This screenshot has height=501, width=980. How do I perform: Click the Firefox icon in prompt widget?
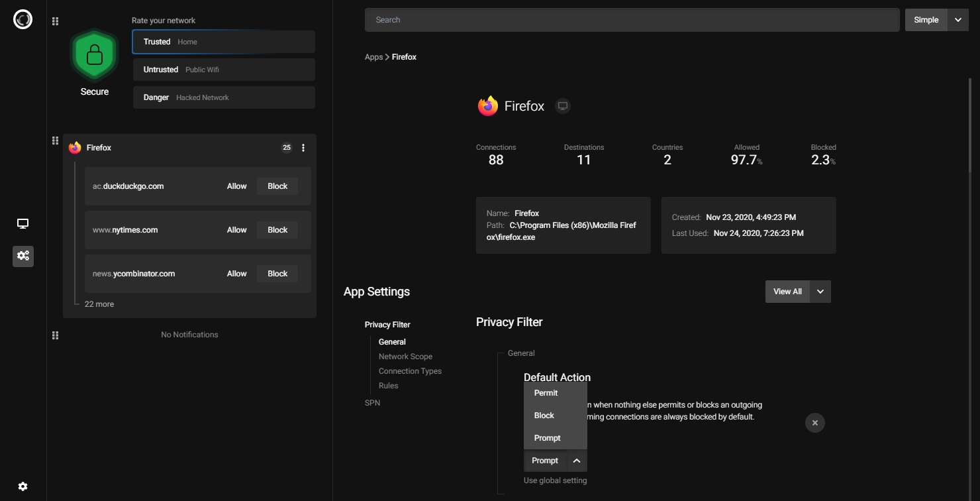(75, 148)
